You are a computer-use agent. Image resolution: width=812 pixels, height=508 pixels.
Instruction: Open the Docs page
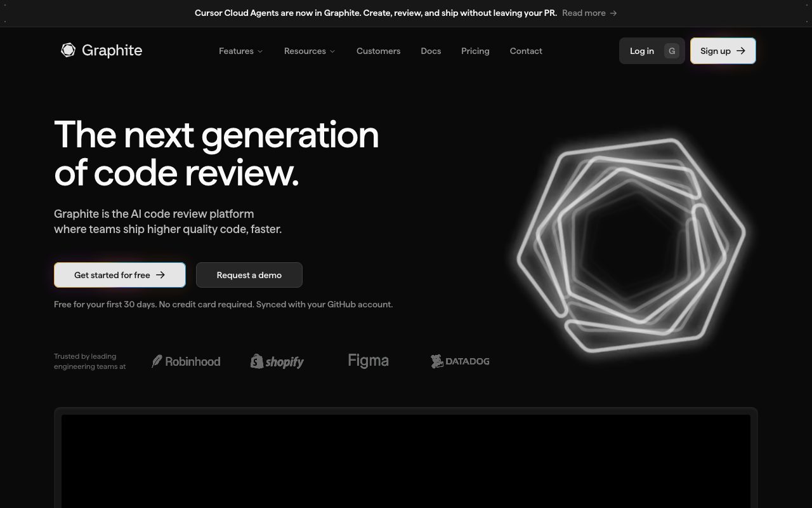[x=431, y=51]
